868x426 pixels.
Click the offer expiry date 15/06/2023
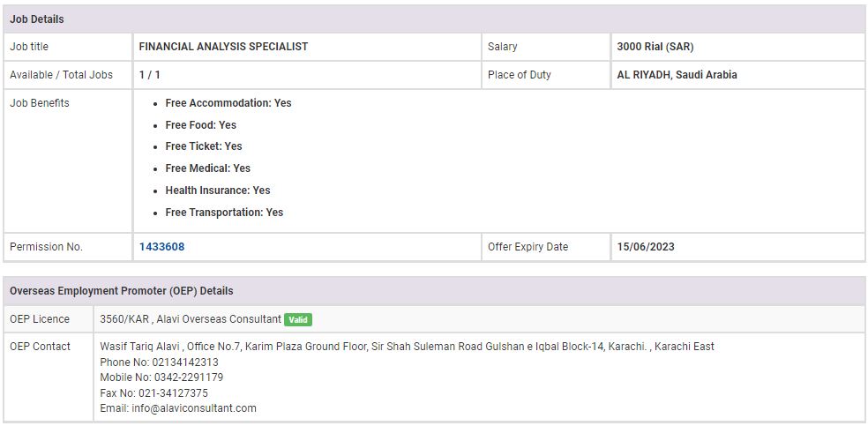pos(646,247)
